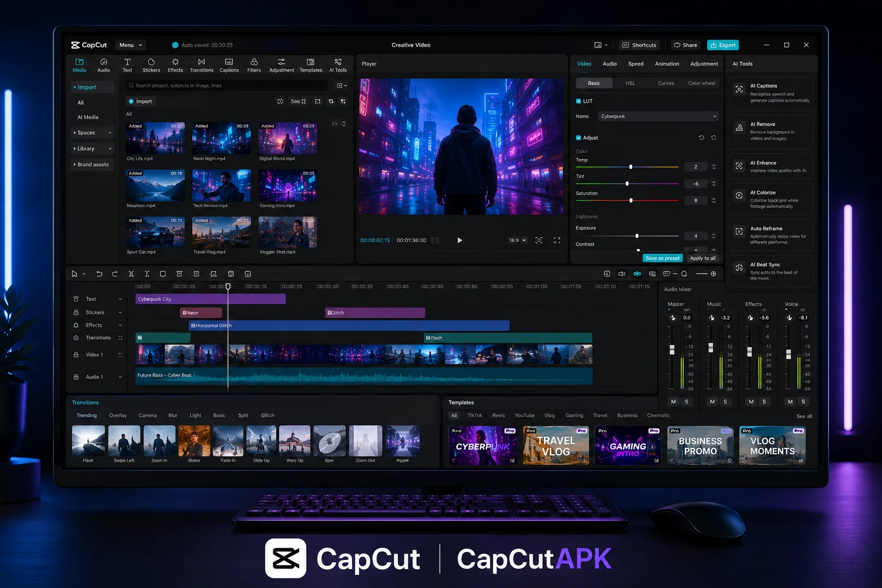
Task: Select the Mountain.mp4 thumbnail in the media bin
Action: 155,185
